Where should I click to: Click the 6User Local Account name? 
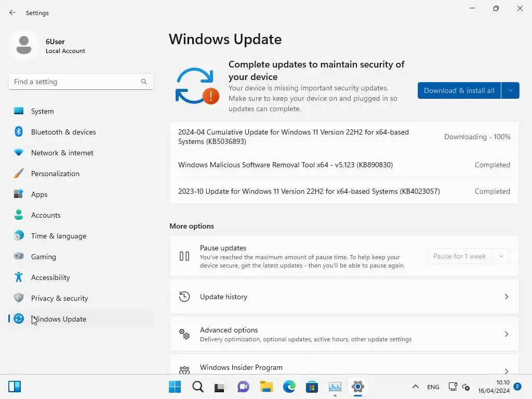pos(65,46)
